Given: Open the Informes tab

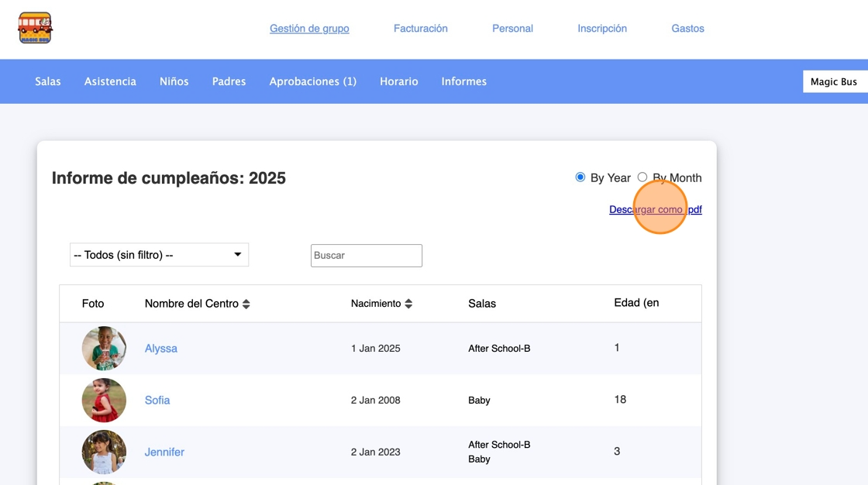Looking at the screenshot, I should tap(464, 81).
